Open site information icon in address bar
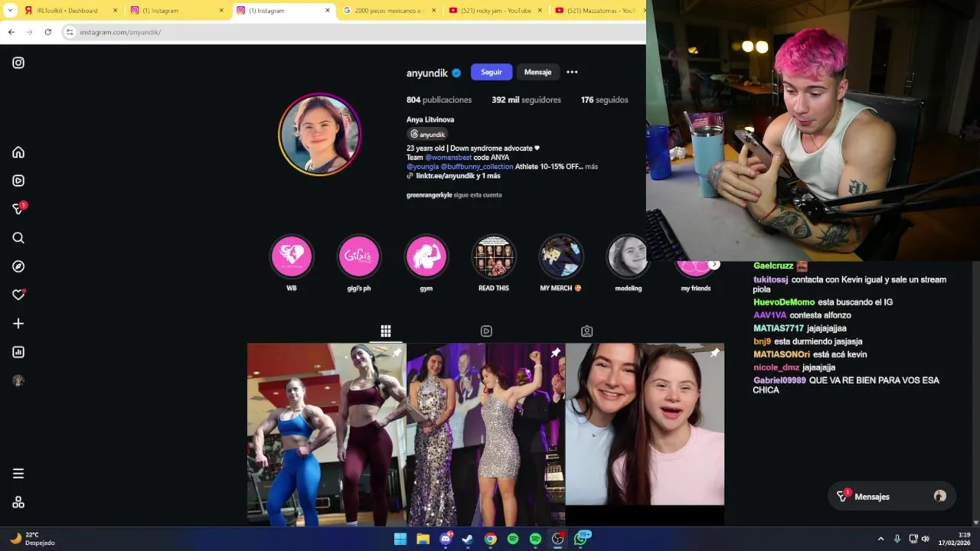This screenshot has height=551, width=980. tap(70, 32)
